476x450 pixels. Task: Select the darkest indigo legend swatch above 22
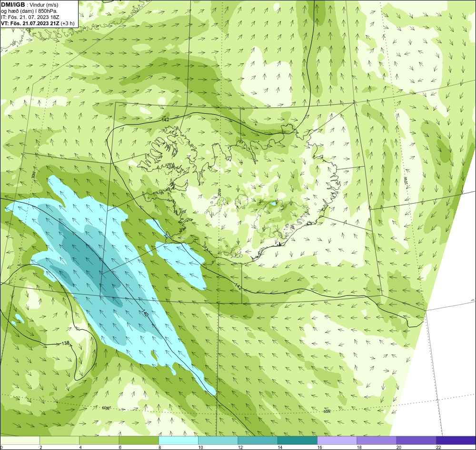(456, 440)
